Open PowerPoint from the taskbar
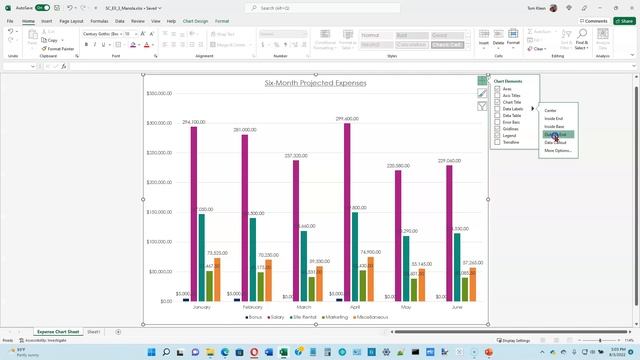This screenshot has height=360, width=640. point(489,352)
